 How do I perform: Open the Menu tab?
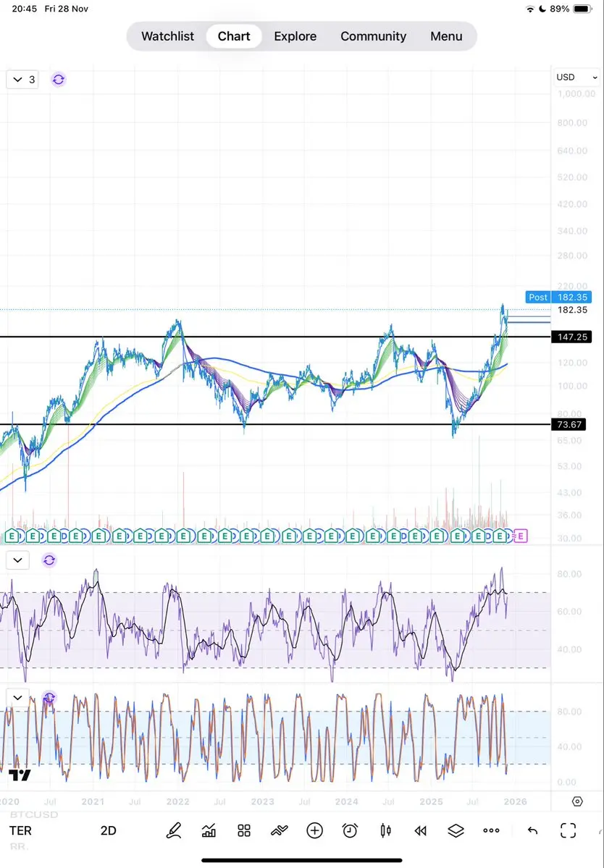tap(446, 36)
